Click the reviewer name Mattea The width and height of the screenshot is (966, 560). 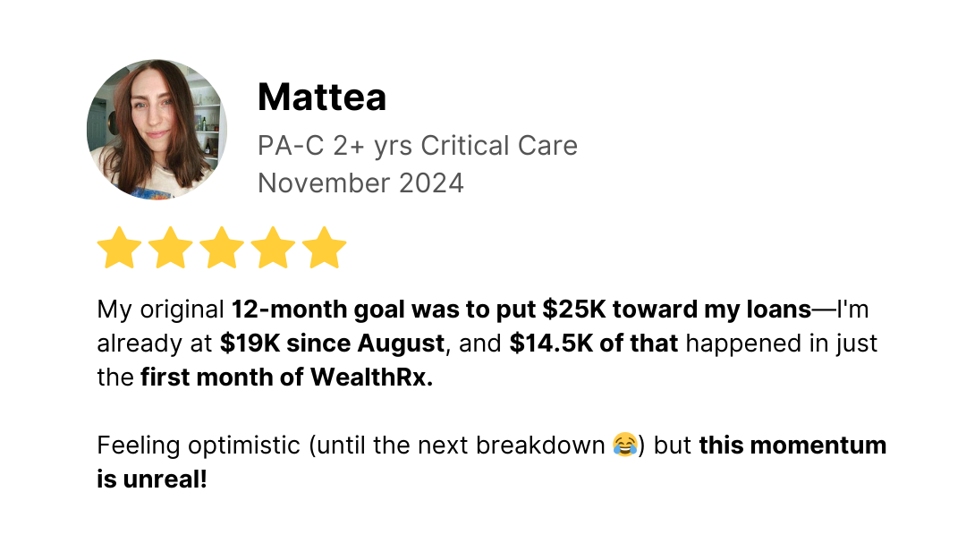[x=322, y=98]
